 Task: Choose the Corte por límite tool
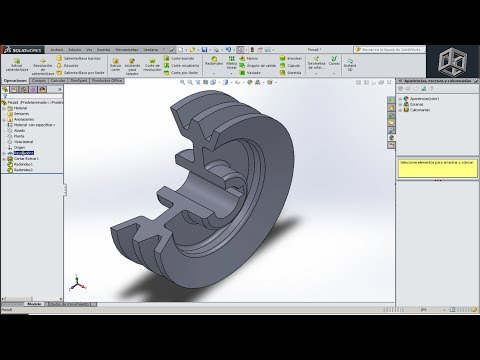pyautogui.click(x=181, y=72)
